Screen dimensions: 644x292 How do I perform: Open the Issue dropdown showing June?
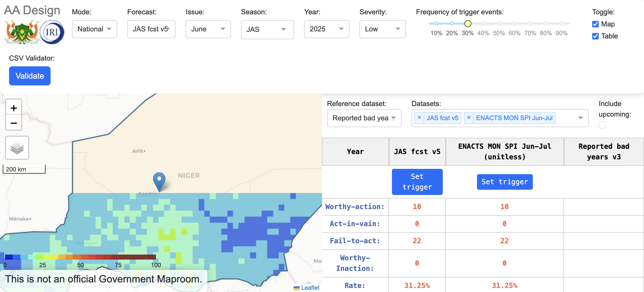208,29
